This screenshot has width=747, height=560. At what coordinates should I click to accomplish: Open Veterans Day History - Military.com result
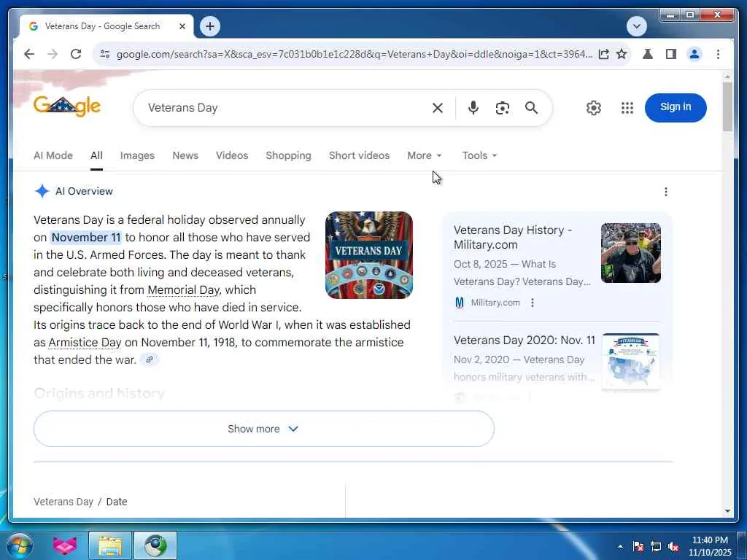coord(513,237)
